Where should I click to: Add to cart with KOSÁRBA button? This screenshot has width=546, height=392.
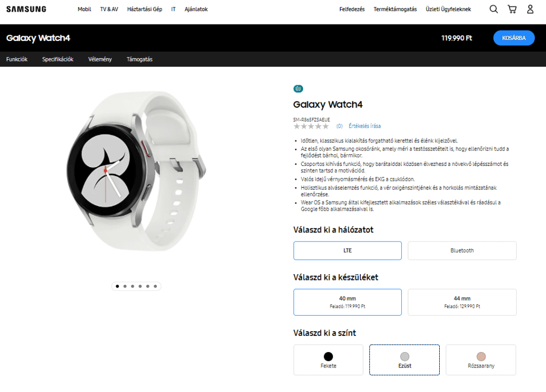point(513,38)
